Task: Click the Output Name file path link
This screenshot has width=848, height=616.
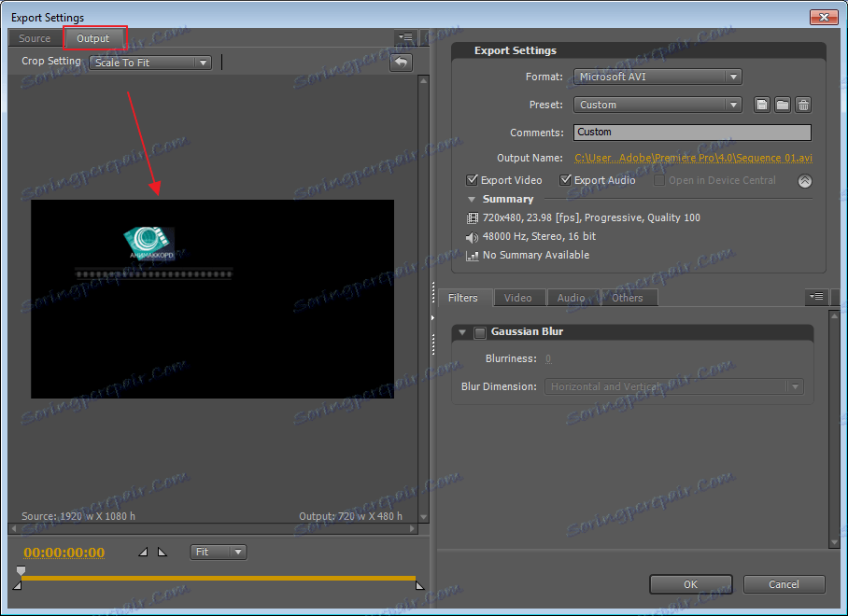Action: click(x=693, y=158)
